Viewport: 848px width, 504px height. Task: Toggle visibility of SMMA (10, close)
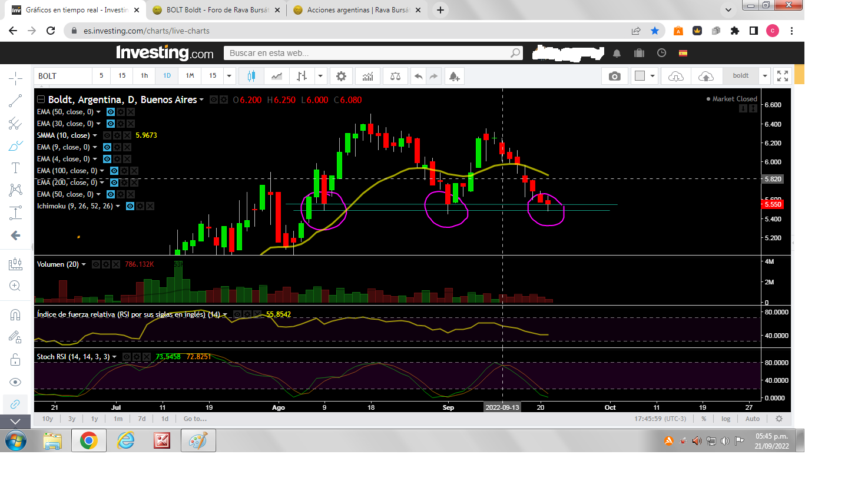(x=107, y=135)
